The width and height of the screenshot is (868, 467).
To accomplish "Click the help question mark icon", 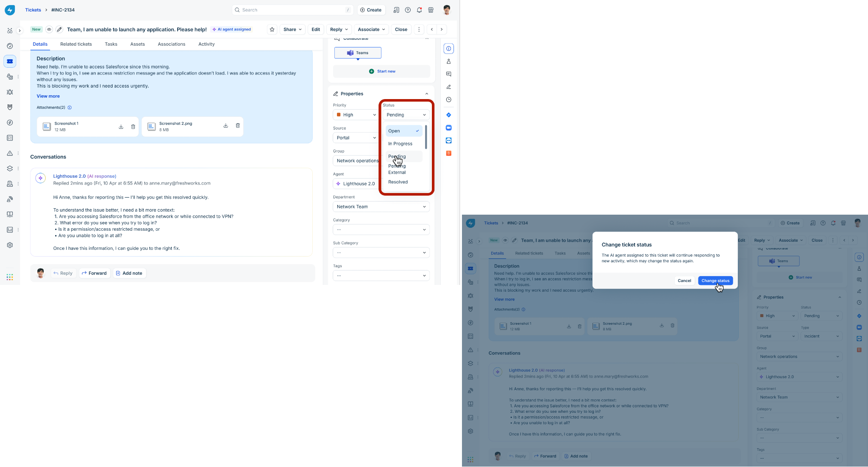I will (x=408, y=10).
